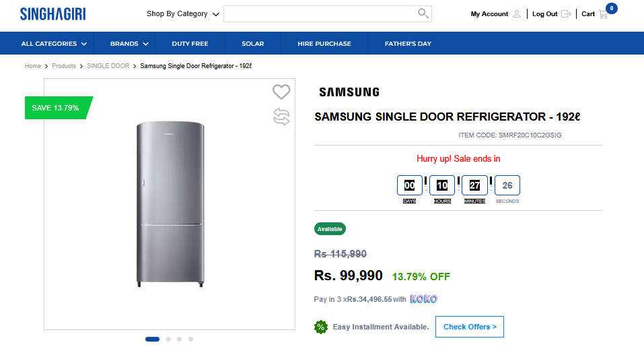Image resolution: width=644 pixels, height=351 pixels.
Task: Select the third image carousel dot
Action: (x=180, y=339)
